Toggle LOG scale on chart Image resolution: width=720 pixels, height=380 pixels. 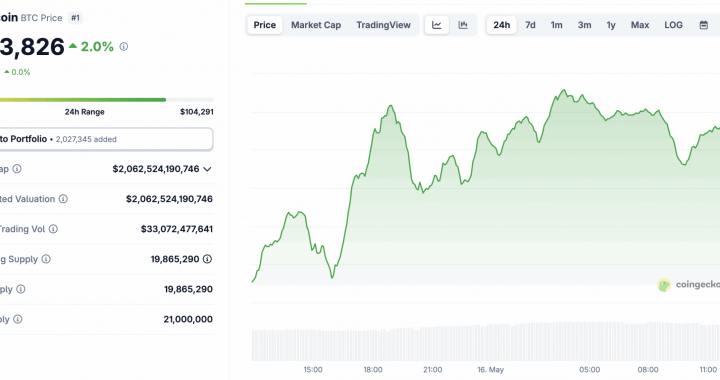click(673, 25)
